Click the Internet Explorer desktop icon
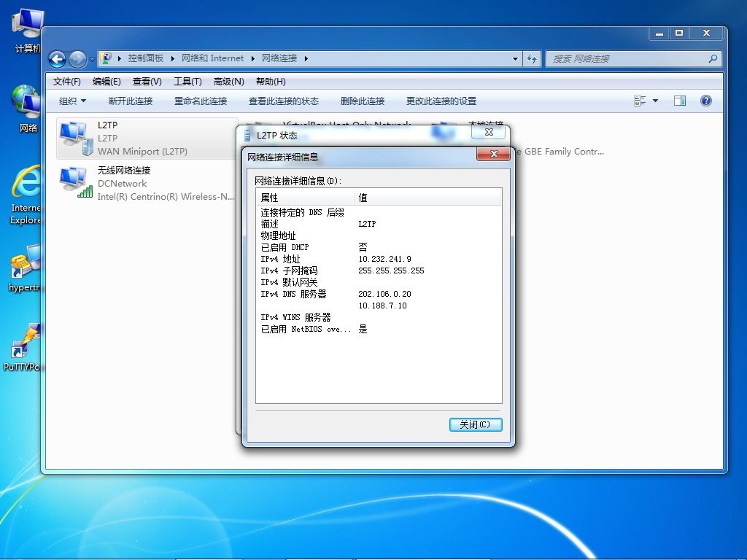This screenshot has width=747, height=560. [26, 194]
